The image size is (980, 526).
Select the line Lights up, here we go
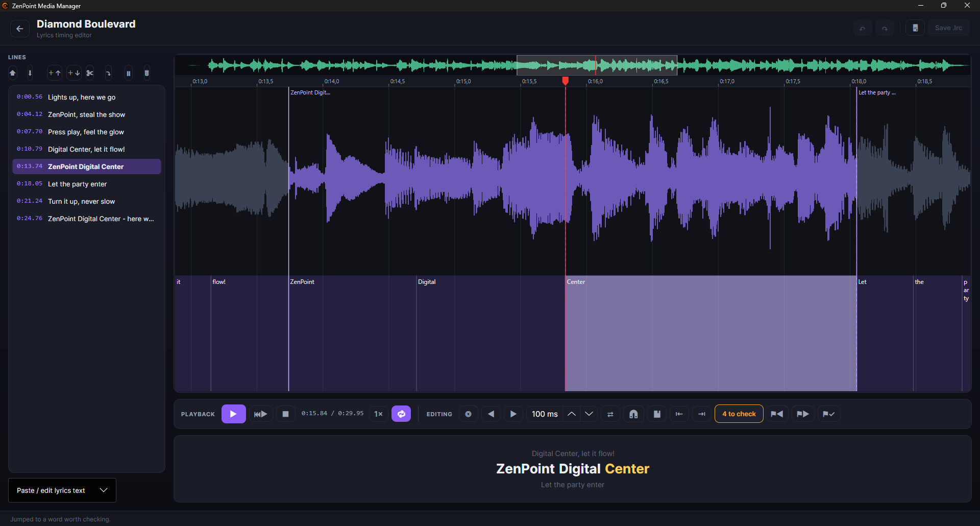click(x=87, y=97)
